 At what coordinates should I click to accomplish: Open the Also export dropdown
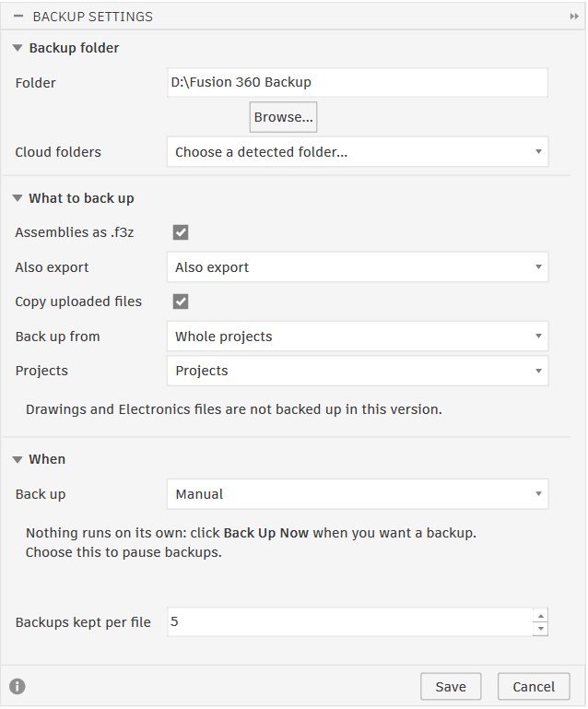click(358, 267)
